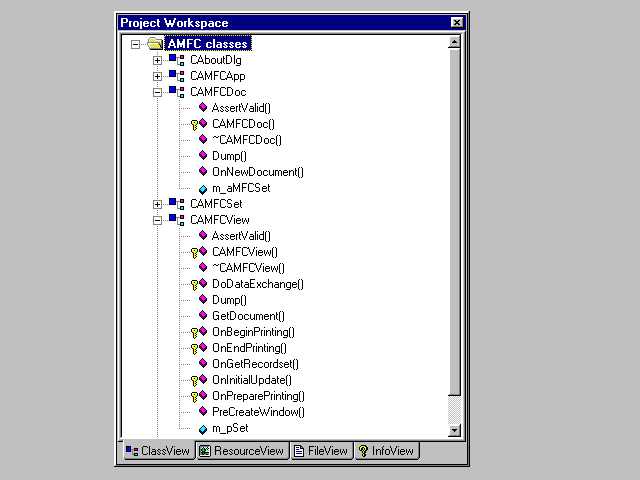The width and height of the screenshot is (640, 480).
Task: Click the AMFC classes folder icon
Action: (x=154, y=44)
